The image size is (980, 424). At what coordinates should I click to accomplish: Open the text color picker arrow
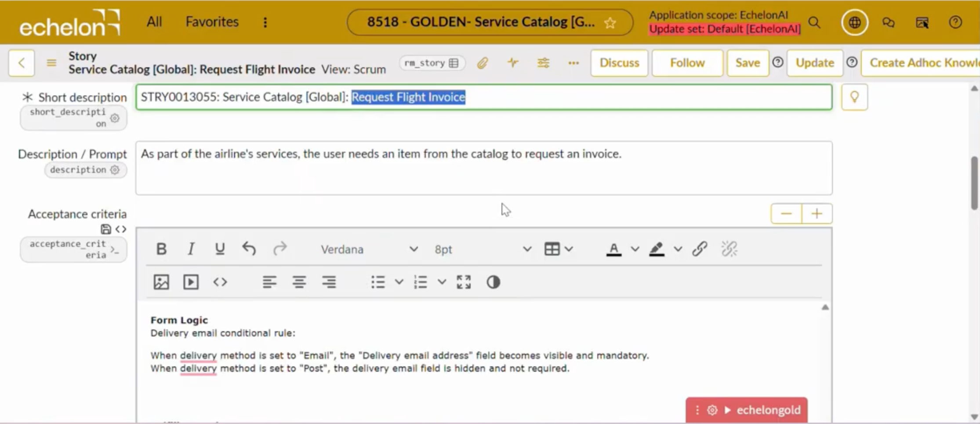[635, 249]
